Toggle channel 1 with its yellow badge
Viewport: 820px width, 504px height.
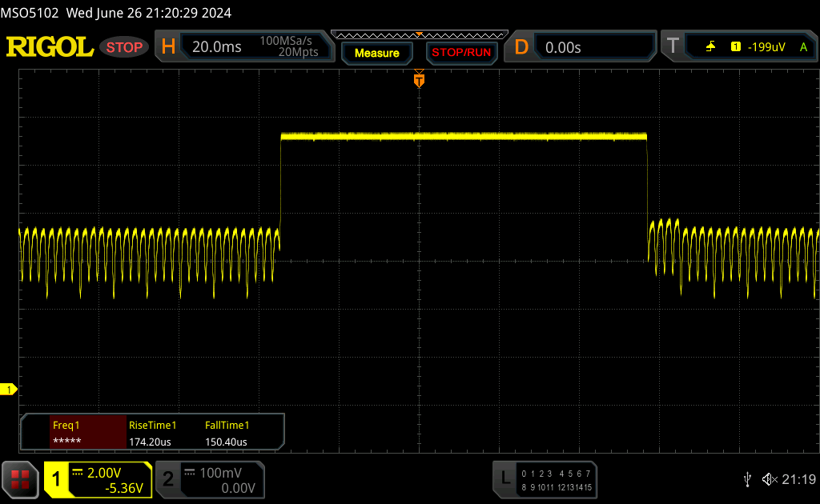click(x=56, y=479)
